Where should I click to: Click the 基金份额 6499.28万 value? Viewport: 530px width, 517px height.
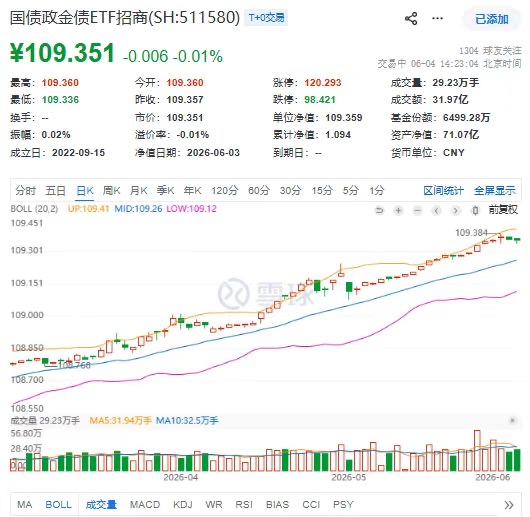466,118
